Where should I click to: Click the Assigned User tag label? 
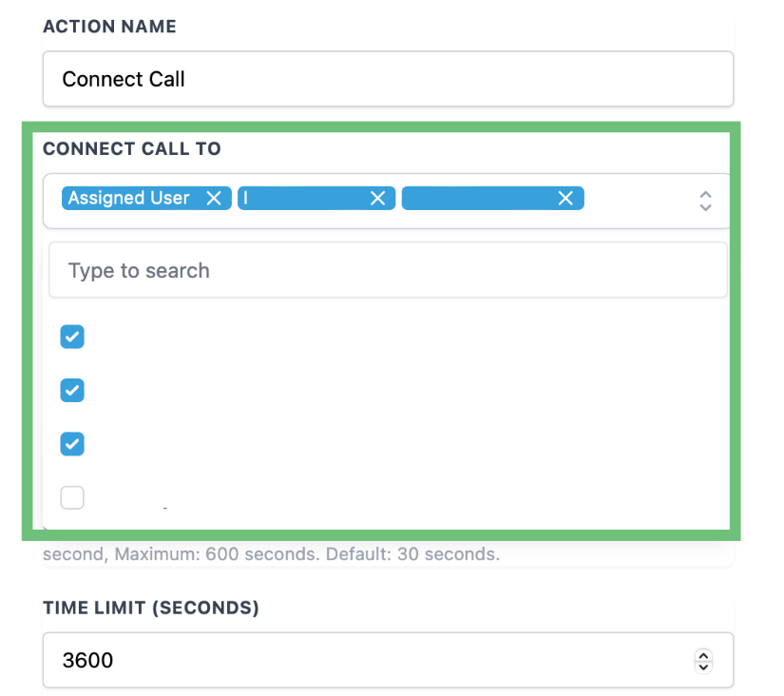click(128, 198)
